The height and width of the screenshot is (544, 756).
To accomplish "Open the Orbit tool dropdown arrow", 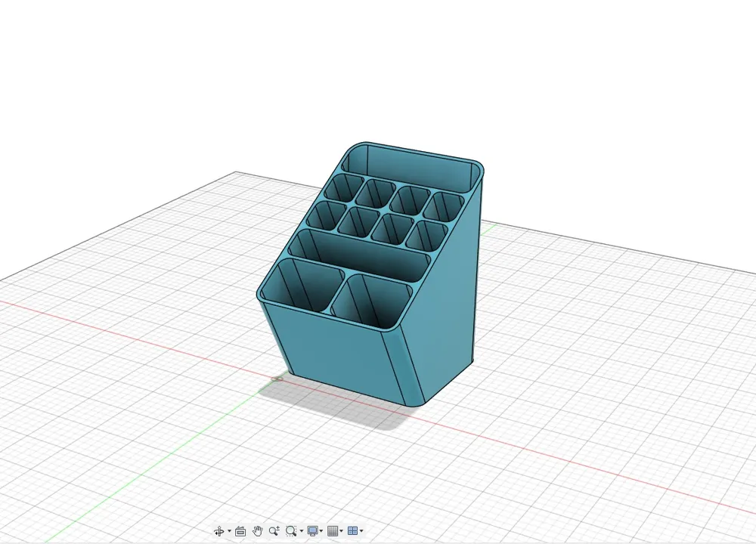I will [x=229, y=531].
